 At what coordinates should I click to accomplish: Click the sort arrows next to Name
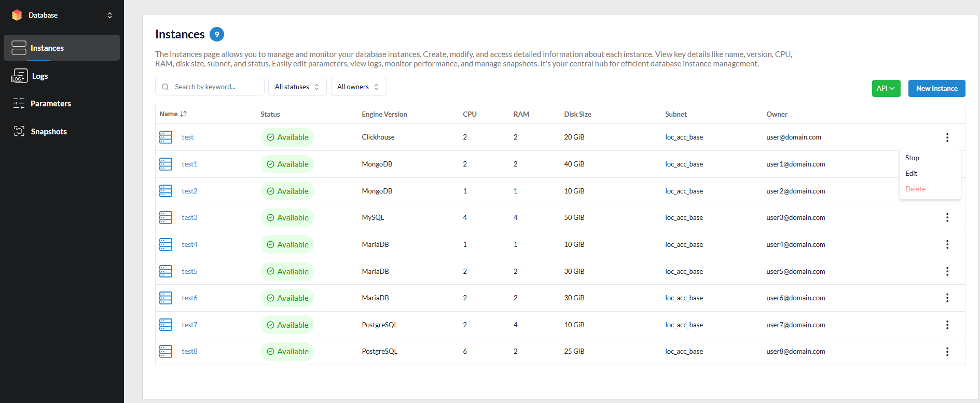point(184,114)
